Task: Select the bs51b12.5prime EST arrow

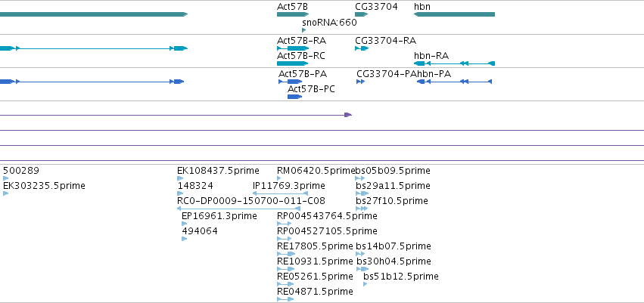Action: 365,283
